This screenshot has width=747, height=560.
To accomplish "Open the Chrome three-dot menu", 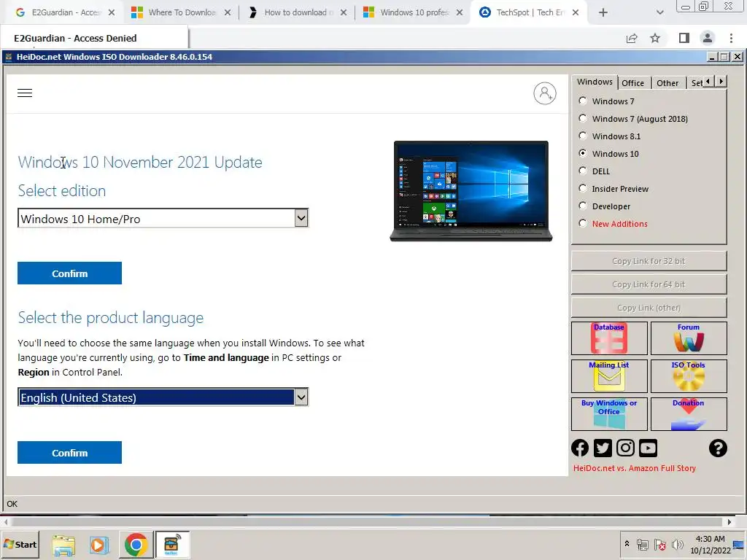I will (x=731, y=38).
